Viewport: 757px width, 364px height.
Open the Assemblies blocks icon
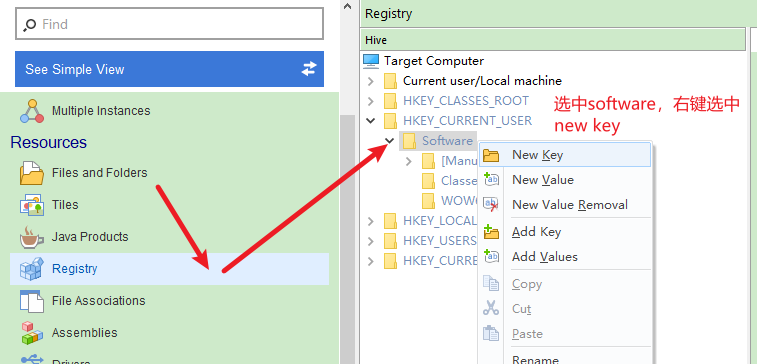[32, 333]
